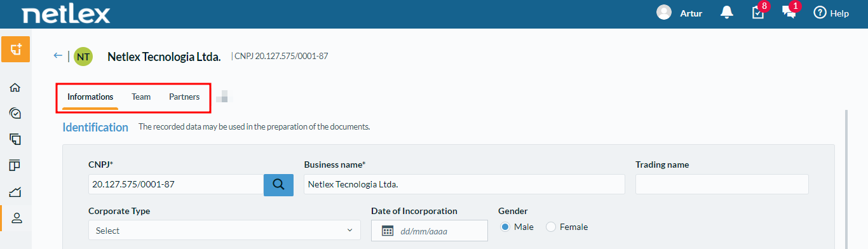The height and width of the screenshot is (249, 868).
Task: Click the Netlex logo in header
Action: tap(66, 14)
